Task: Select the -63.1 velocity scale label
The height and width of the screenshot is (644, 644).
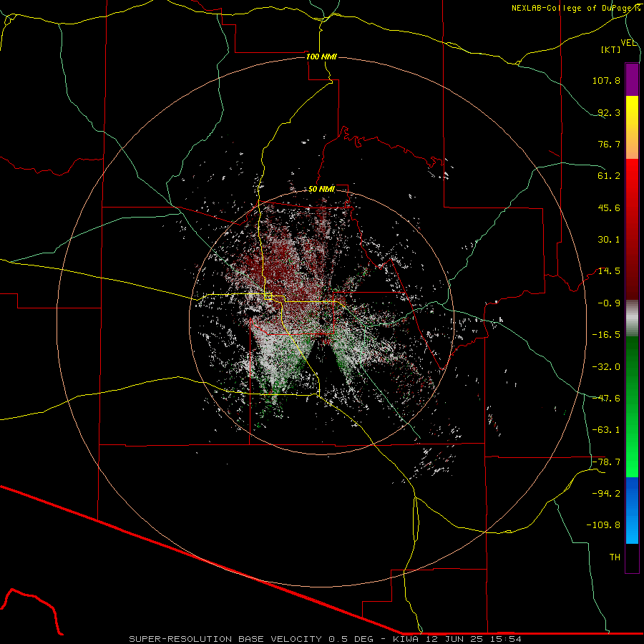Action: pyautogui.click(x=606, y=430)
